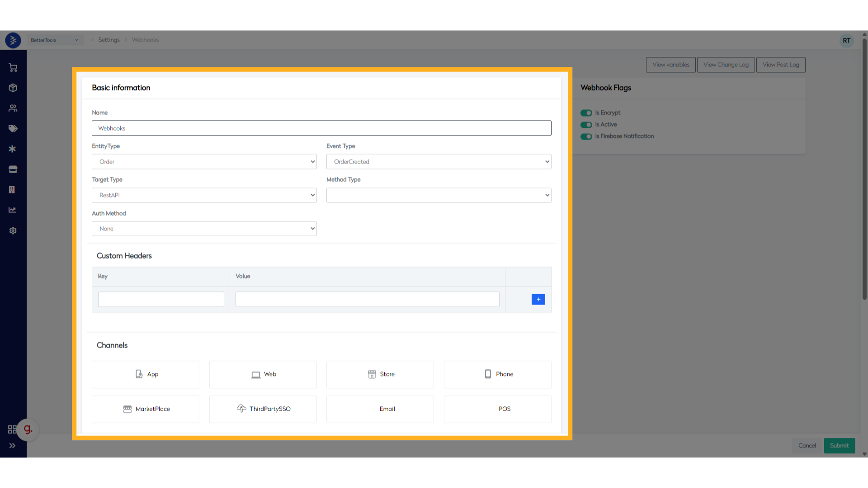
Task: Click the analytics chart icon
Action: pyautogui.click(x=13, y=210)
